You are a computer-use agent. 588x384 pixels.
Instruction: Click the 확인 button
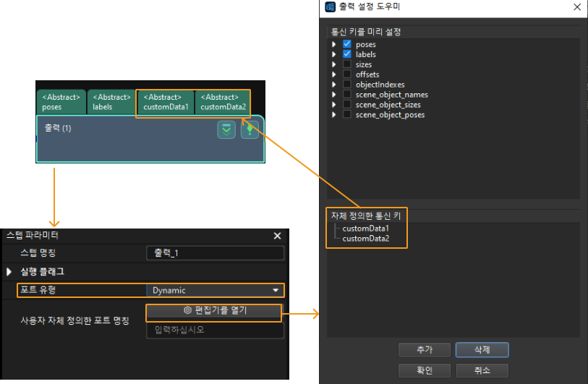425,370
